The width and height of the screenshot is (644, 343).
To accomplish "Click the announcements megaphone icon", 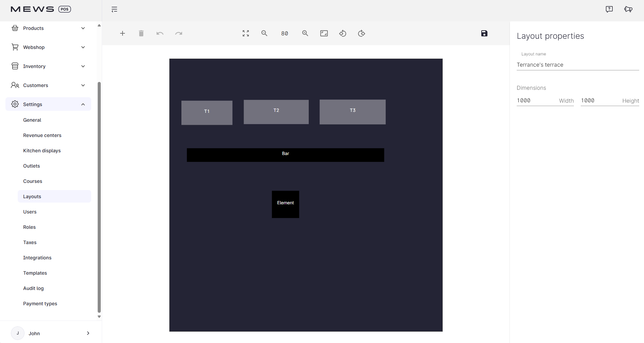I will tap(628, 9).
